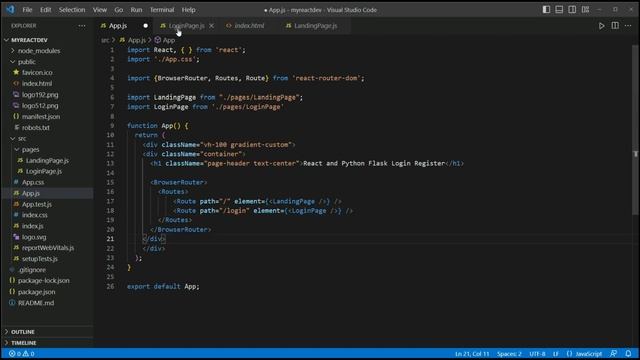Open setupTests.js file
Screen dimensions: 640x360
click(40, 259)
